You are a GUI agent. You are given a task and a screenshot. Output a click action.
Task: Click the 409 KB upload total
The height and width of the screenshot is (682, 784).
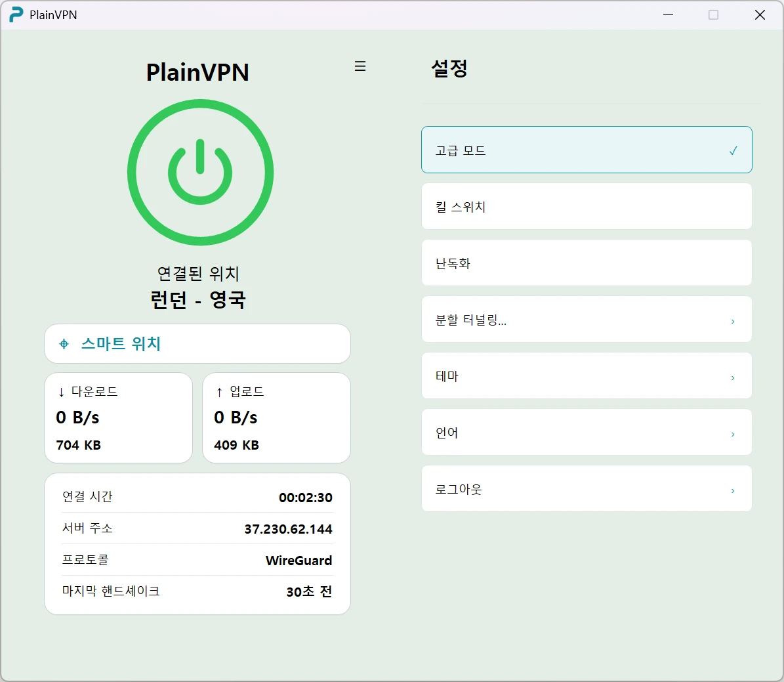pyautogui.click(x=236, y=445)
